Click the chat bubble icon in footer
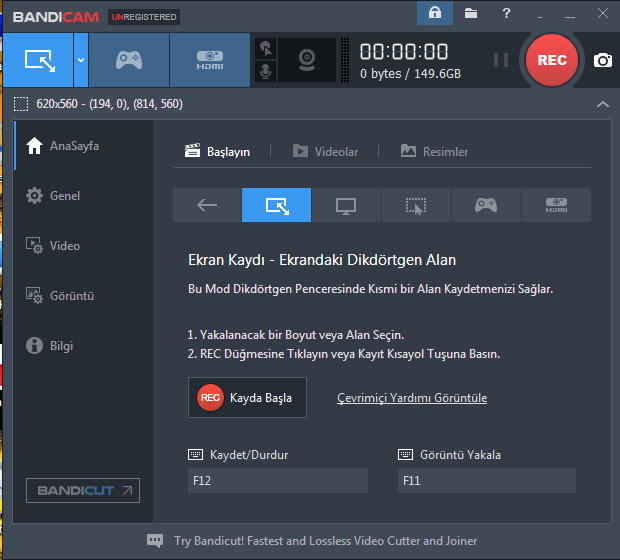This screenshot has height=560, width=620. click(155, 540)
